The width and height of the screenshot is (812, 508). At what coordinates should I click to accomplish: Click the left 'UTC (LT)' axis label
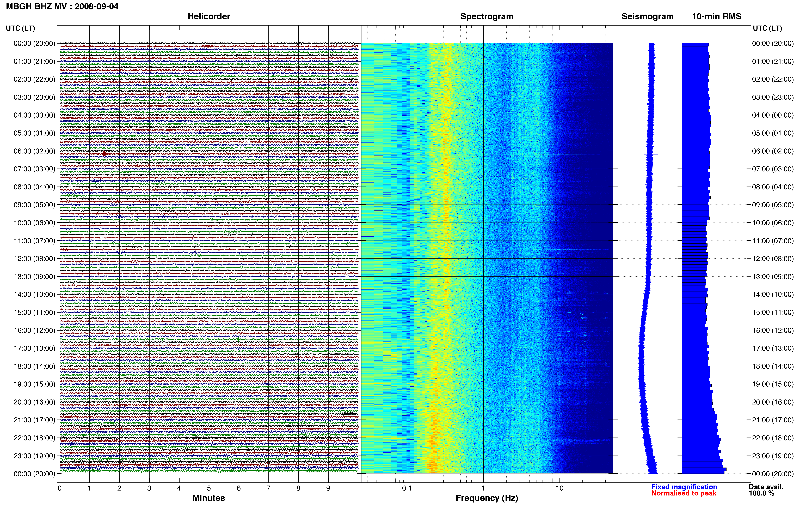[21, 28]
